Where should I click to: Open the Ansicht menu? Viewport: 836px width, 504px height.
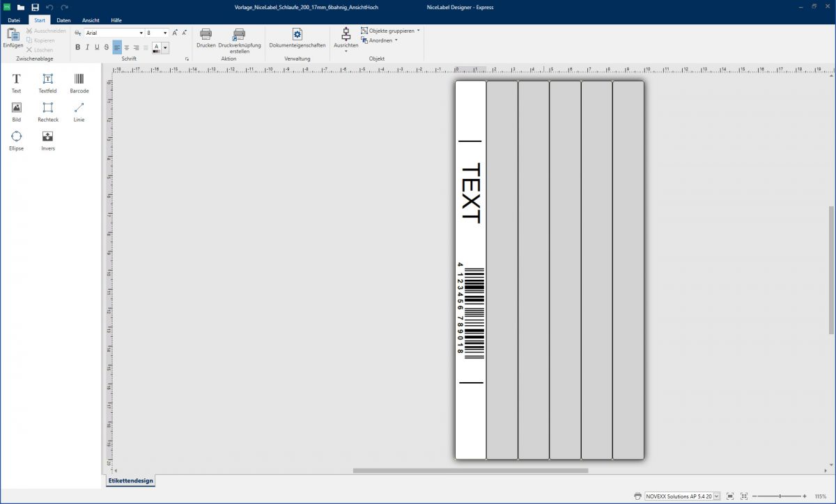(x=91, y=20)
